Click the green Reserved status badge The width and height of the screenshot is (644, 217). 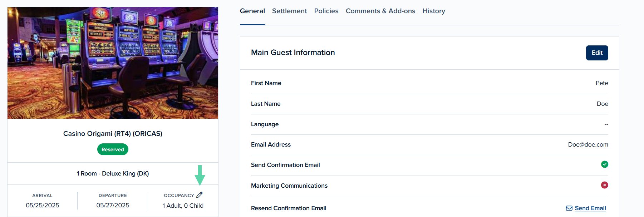coord(113,149)
